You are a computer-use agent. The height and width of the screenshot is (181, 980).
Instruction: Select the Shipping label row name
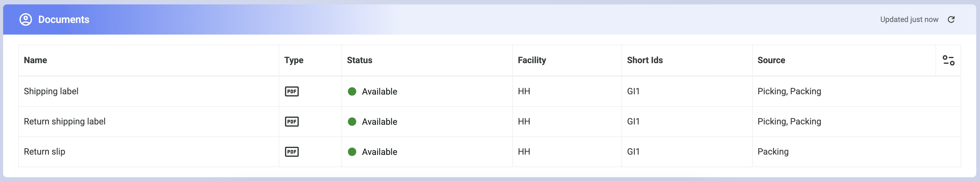(51, 91)
